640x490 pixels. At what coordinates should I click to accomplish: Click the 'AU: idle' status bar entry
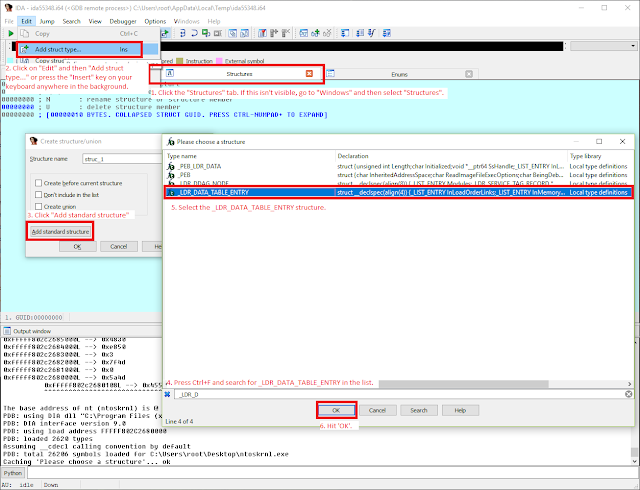(x=18, y=485)
